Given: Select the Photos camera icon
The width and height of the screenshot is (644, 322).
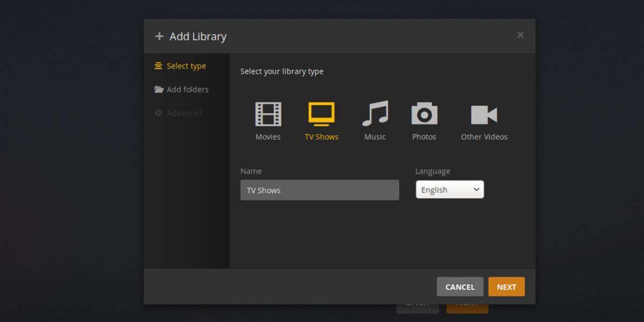Looking at the screenshot, I should point(424,114).
